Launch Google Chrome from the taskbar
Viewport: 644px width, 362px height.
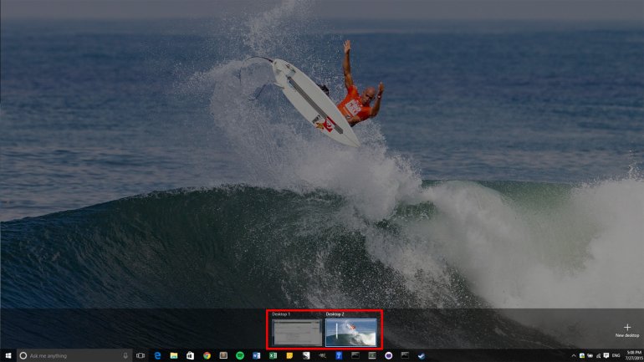click(x=207, y=355)
